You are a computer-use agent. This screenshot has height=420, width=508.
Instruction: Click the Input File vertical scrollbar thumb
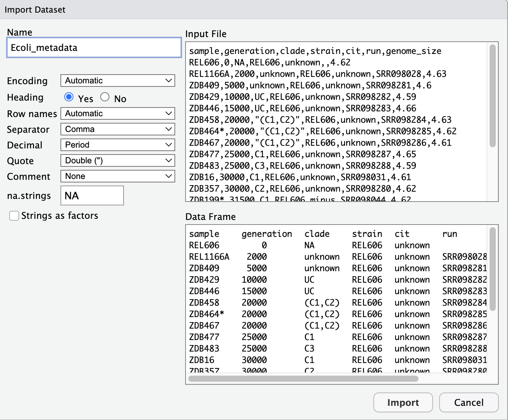pyautogui.click(x=493, y=96)
